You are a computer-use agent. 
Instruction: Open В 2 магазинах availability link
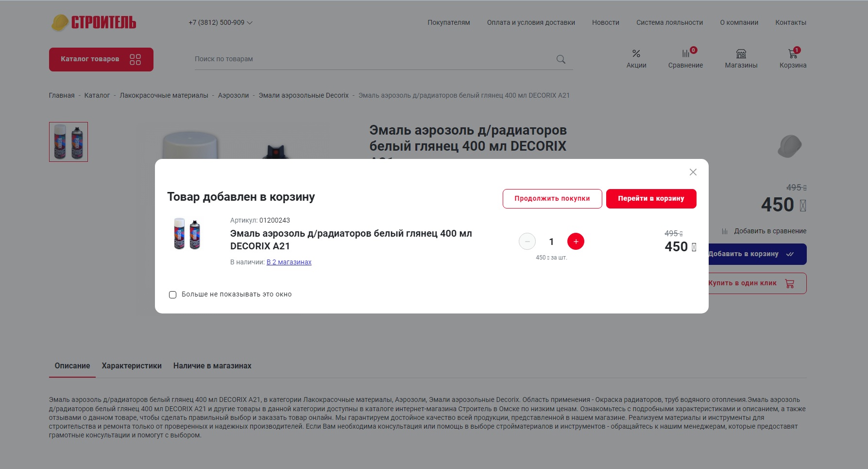click(x=289, y=262)
